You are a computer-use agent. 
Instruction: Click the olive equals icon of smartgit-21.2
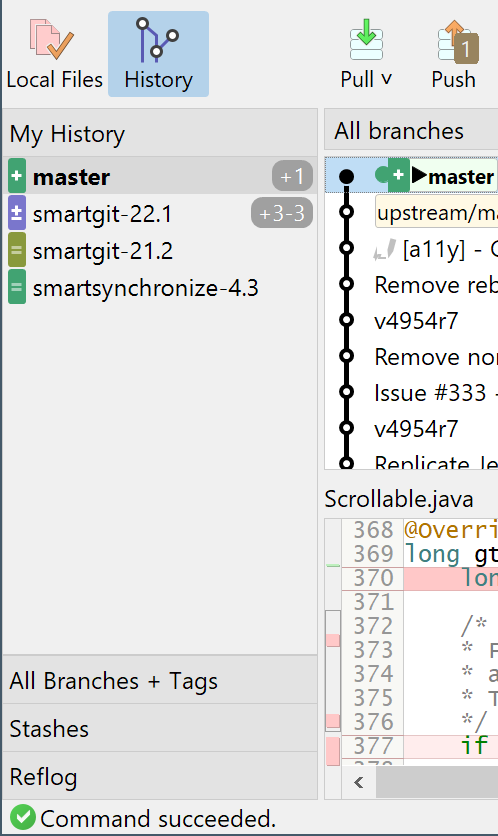click(x=17, y=250)
